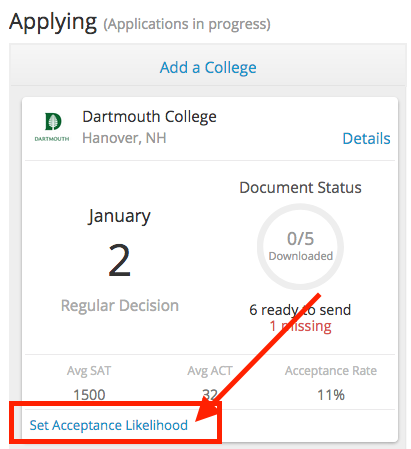
Task: Click the 0/5 Downloaded progress circle
Action: 300,247
